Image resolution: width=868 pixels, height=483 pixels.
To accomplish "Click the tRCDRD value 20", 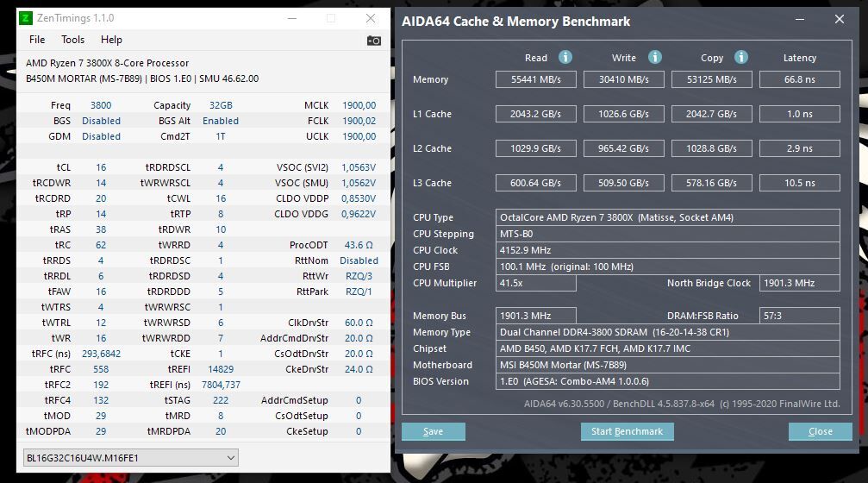I will (101, 198).
